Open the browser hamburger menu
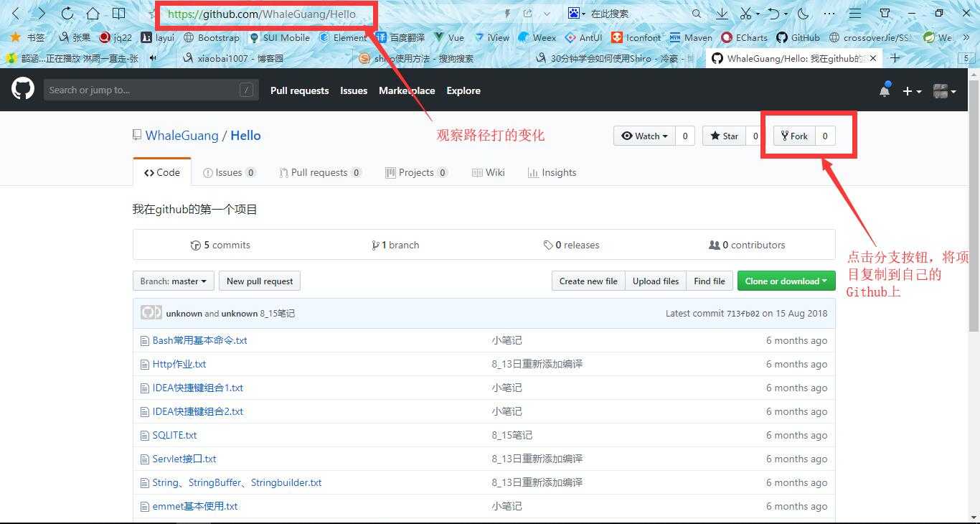The height and width of the screenshot is (524, 980). (x=855, y=14)
